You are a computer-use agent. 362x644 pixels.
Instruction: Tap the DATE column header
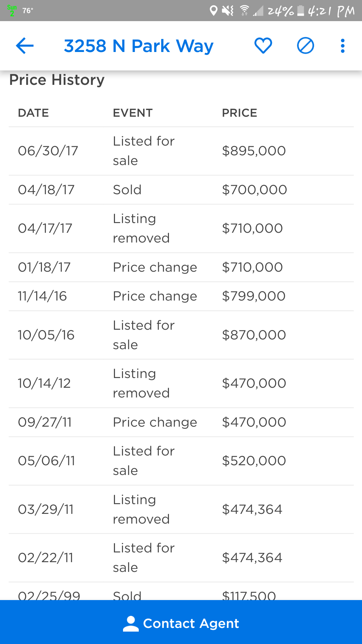(33, 113)
